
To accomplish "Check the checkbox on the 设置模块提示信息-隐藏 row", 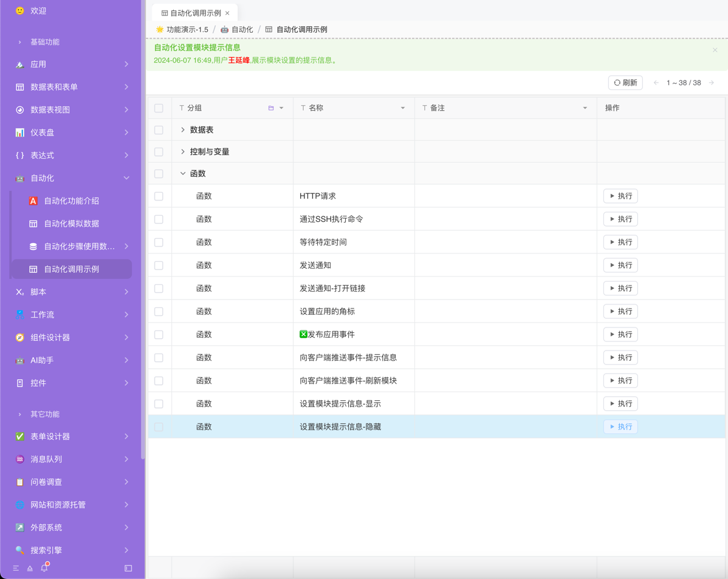I will coord(159,427).
